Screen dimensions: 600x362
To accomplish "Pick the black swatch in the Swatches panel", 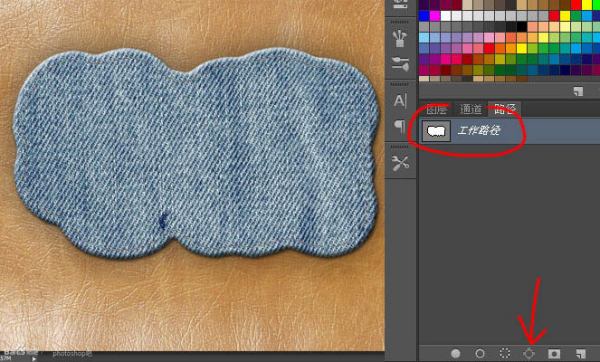I will tap(522, 27).
